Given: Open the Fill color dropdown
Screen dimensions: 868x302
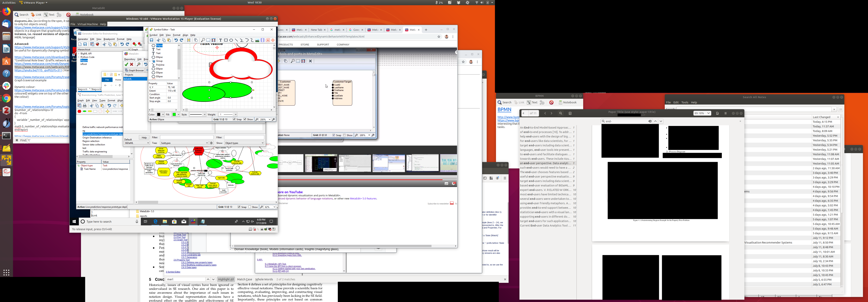Looking at the screenshot, I should tap(179, 114).
